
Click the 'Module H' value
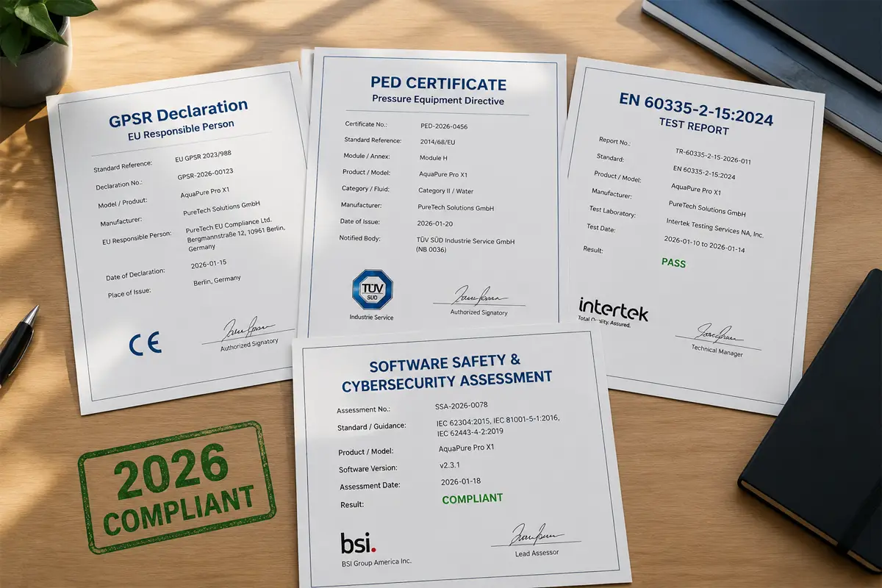click(x=435, y=158)
